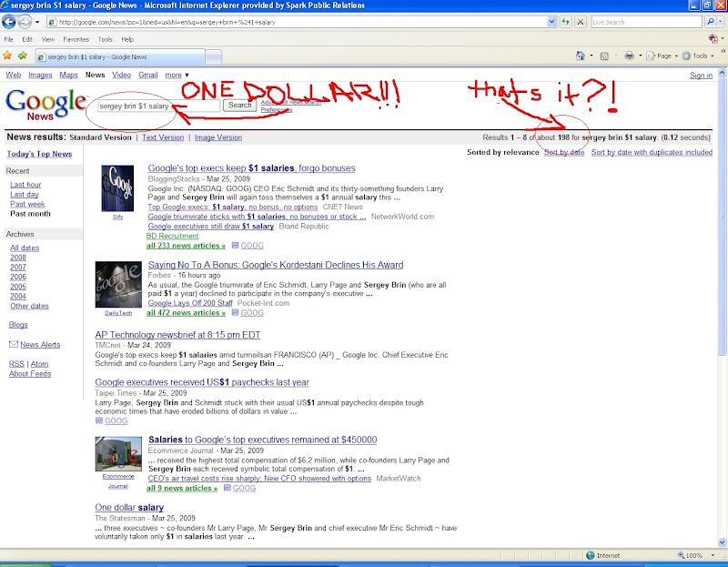
Task: Select the 'sergey brin $1 salary' browser tab
Action: click(x=120, y=56)
